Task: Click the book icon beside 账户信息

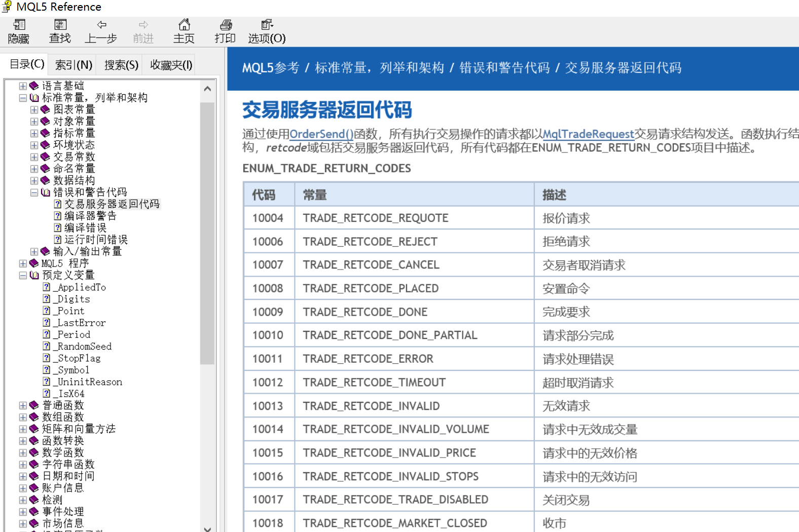Action: [34, 488]
